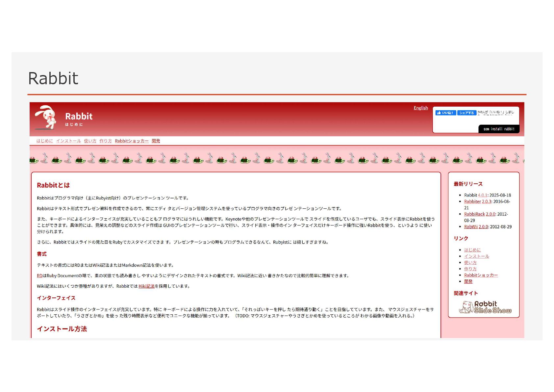Open Rabbitショッカー in sidebar リンク list

[x=481, y=275]
